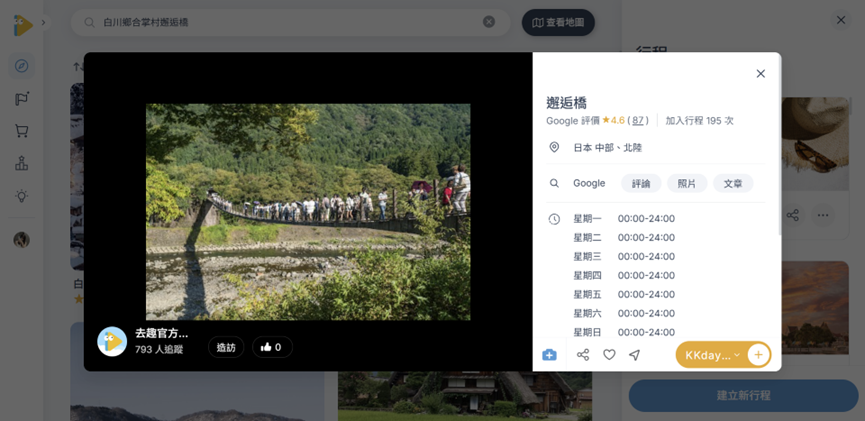Screen dimensions: 865x421
Task: Click the add photo camera icon
Action: tap(549, 355)
